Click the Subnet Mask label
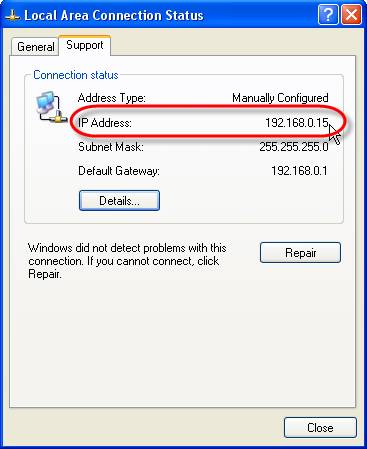Image resolution: width=367 pixels, height=449 pixels. 111,147
